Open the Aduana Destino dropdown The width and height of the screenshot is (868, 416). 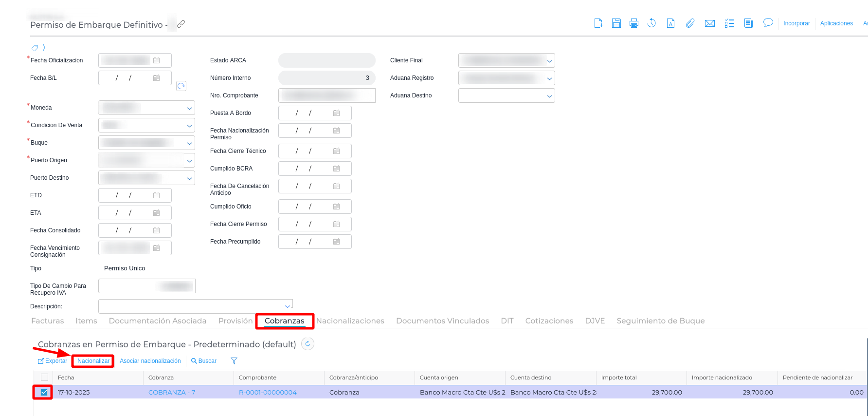click(549, 96)
